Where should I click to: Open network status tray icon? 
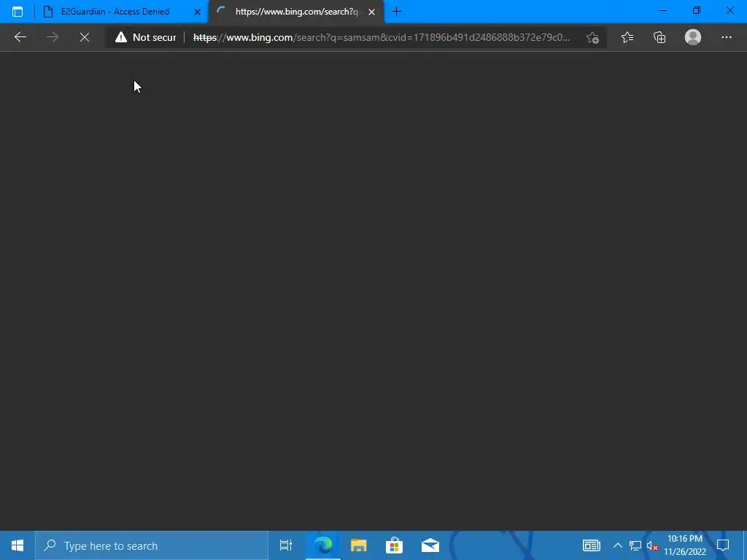635,545
